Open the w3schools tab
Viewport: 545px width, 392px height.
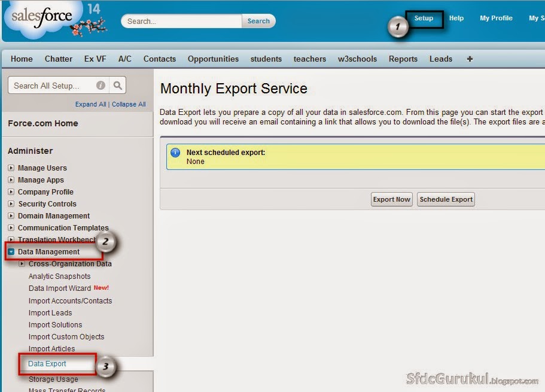[x=357, y=59]
